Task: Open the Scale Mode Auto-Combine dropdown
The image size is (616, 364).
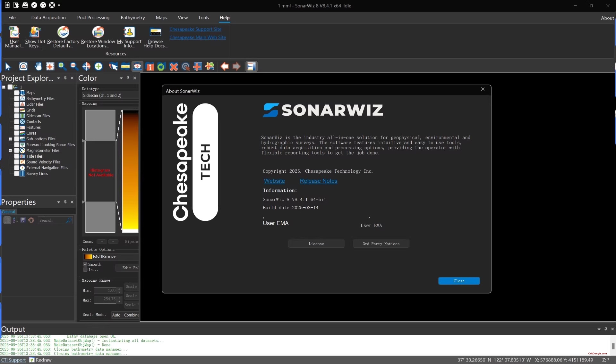Action: [125, 315]
